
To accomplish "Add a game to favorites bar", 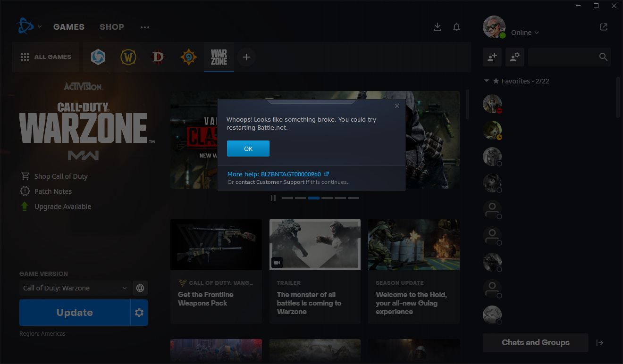I will point(246,57).
